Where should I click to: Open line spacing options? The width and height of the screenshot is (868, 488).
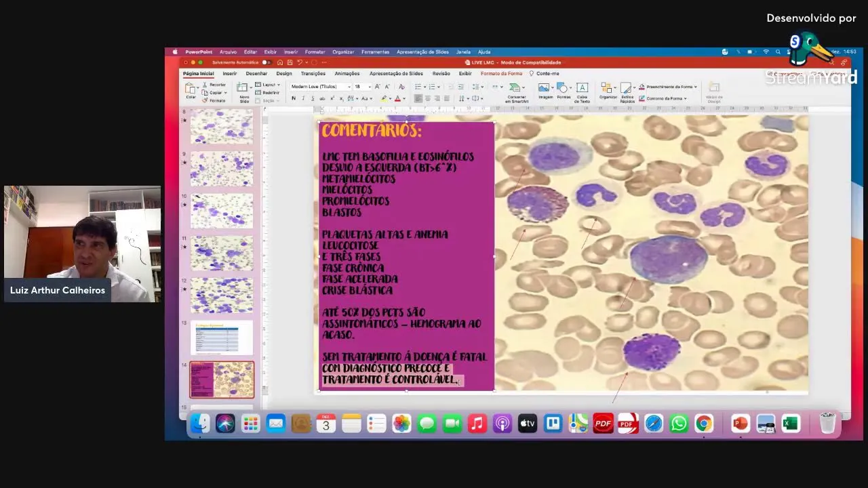pos(478,87)
